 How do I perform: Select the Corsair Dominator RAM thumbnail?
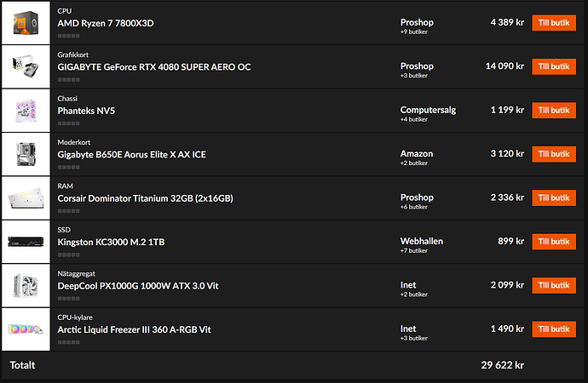click(26, 198)
